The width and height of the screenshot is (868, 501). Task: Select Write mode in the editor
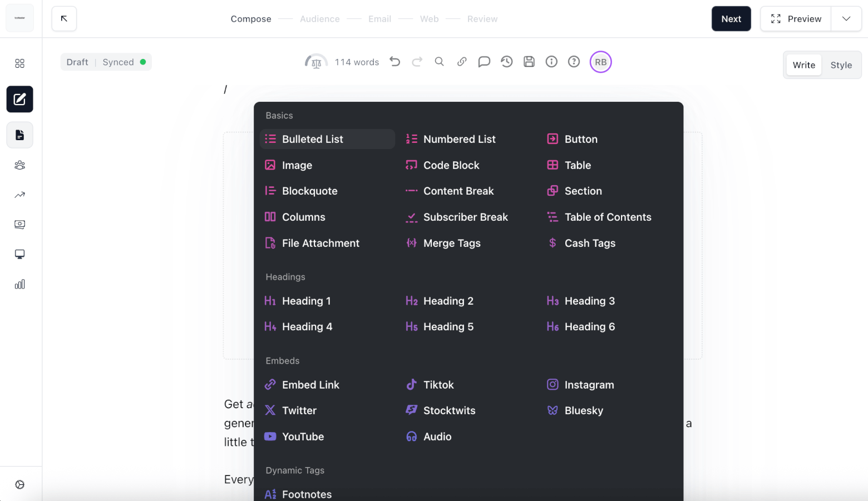click(x=803, y=65)
